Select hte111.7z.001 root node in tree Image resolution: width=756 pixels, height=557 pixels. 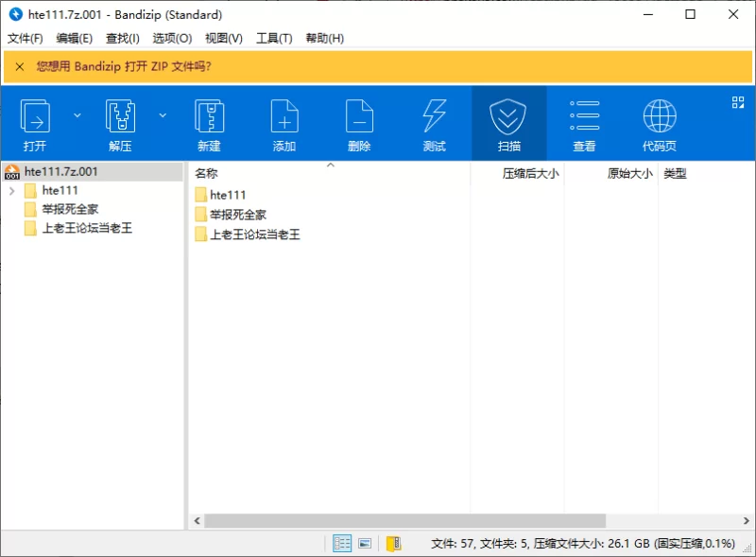[93, 172]
